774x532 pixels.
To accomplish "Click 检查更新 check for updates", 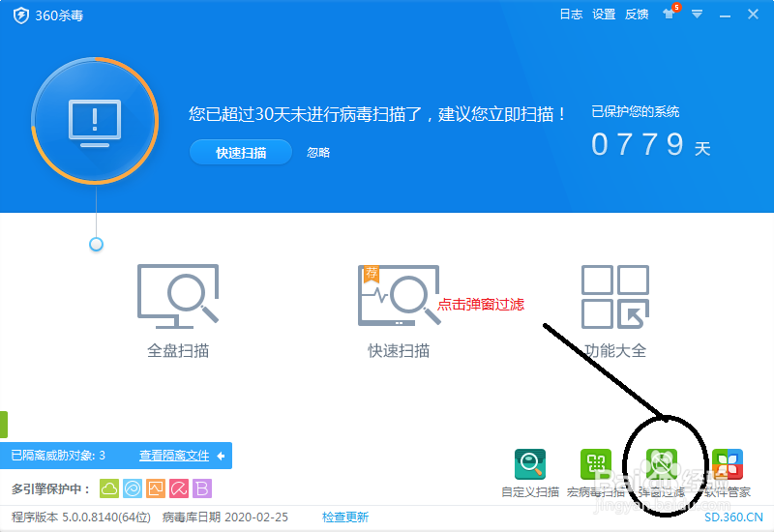I will pos(345,517).
